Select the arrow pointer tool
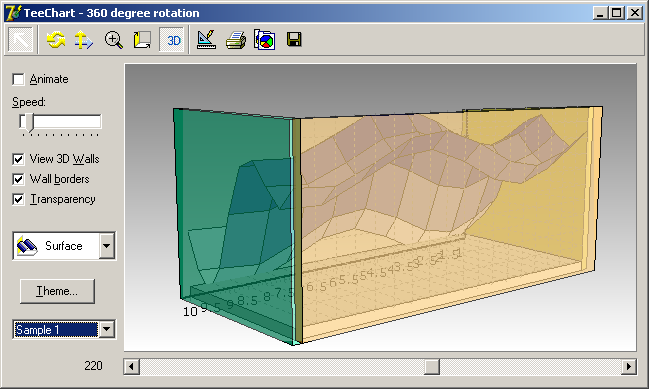This screenshot has height=389, width=649. tap(20, 40)
